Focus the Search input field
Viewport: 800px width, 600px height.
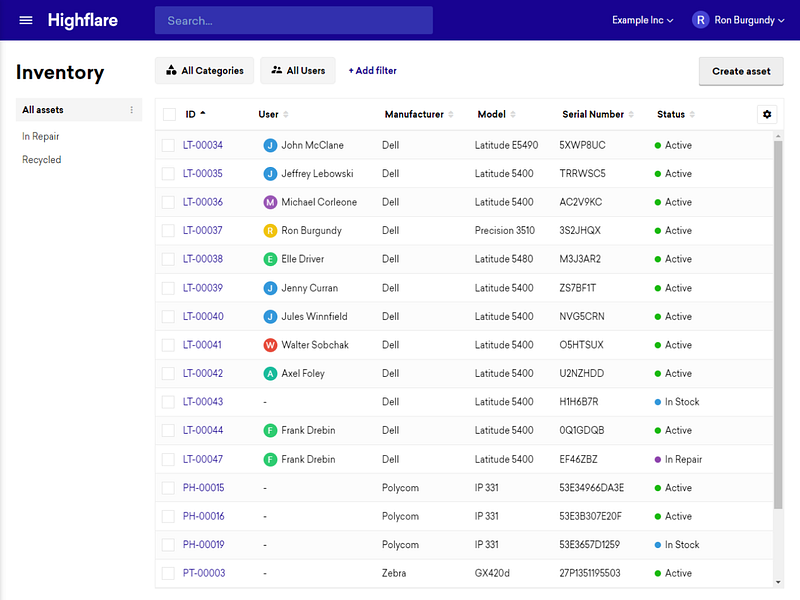[294, 20]
